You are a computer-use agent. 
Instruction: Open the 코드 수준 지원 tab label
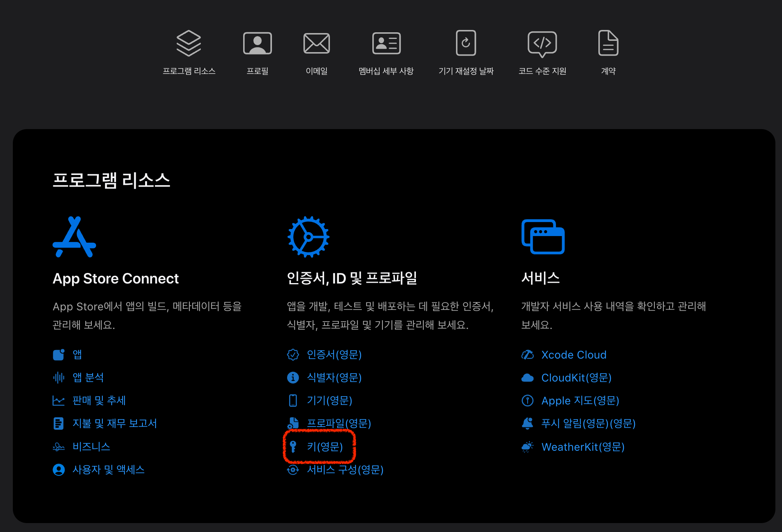point(542,71)
